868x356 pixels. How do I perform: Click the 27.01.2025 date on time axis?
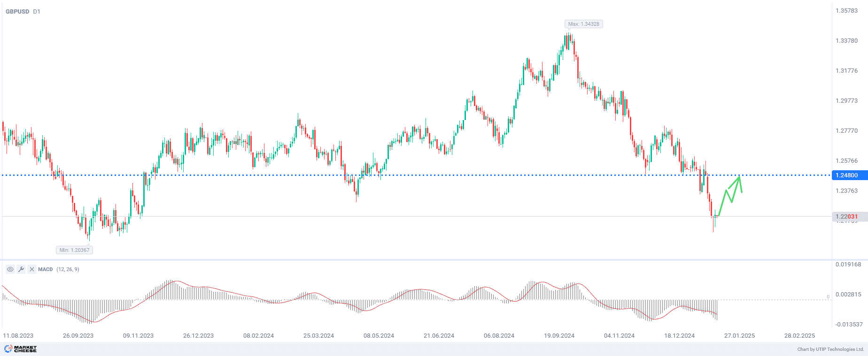[739, 335]
